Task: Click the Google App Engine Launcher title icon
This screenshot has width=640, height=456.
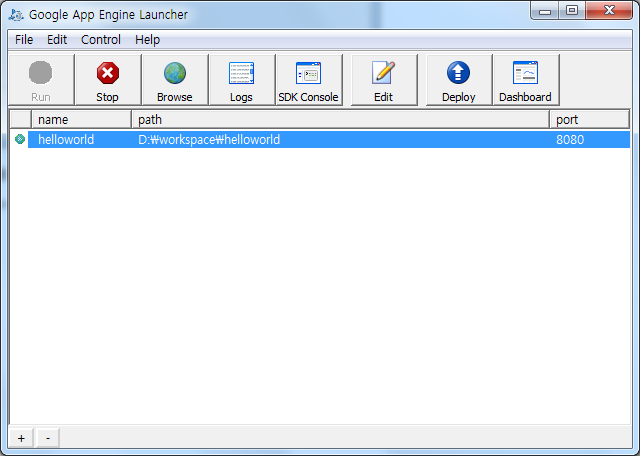Action: pyautogui.click(x=16, y=15)
